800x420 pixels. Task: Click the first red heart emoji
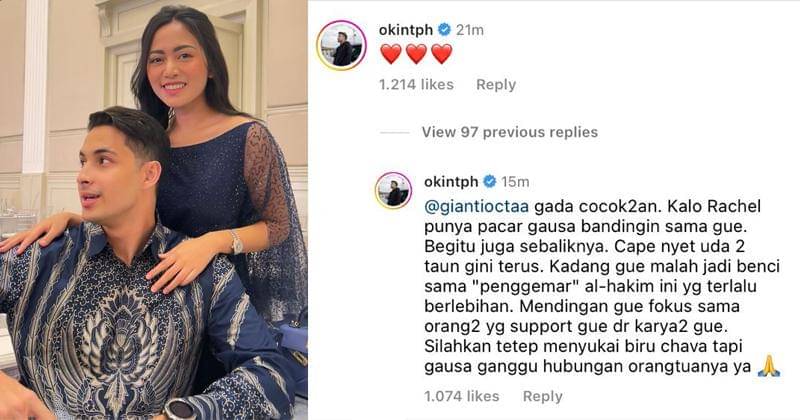pos(391,54)
